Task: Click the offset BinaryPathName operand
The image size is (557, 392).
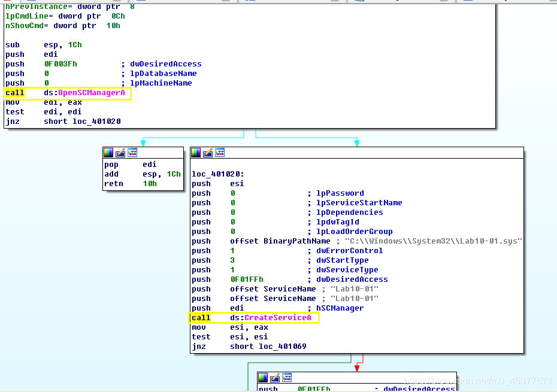Action: 280,241
